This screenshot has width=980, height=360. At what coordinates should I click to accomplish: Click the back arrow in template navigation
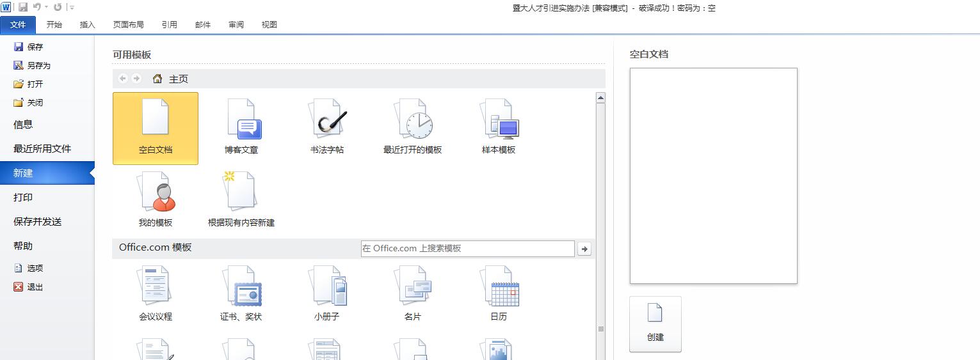(123, 79)
